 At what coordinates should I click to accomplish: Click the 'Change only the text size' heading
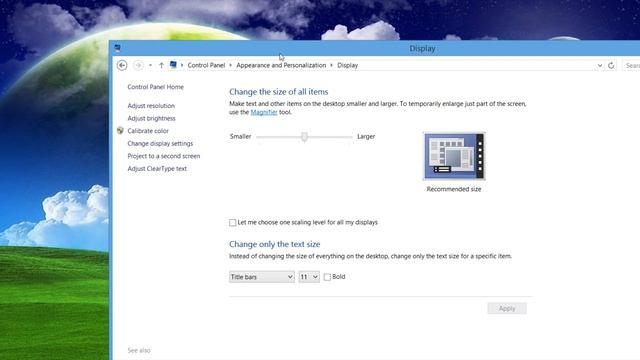click(x=274, y=244)
